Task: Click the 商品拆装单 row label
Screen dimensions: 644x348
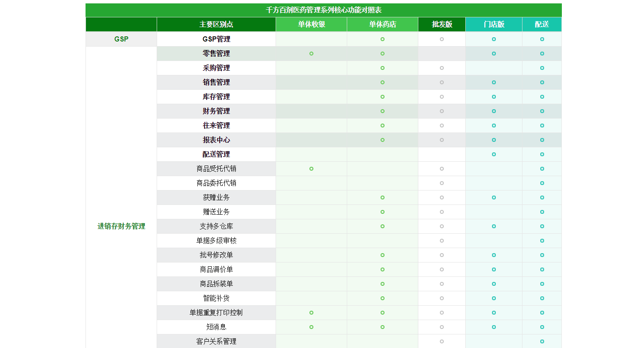Action: click(216, 284)
